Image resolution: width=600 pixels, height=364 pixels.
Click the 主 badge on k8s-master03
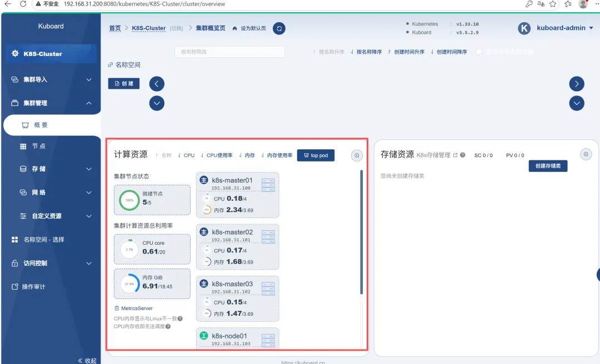(204, 284)
